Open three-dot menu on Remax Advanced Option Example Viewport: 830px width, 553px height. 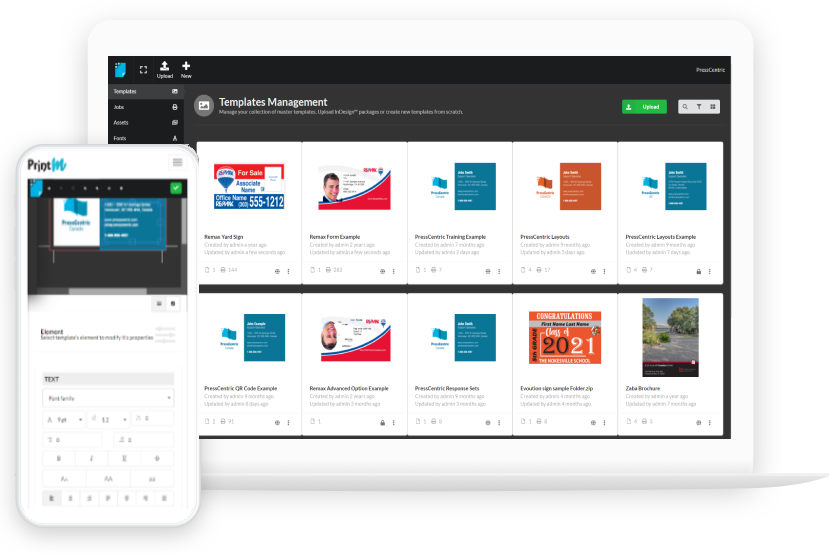click(x=393, y=423)
